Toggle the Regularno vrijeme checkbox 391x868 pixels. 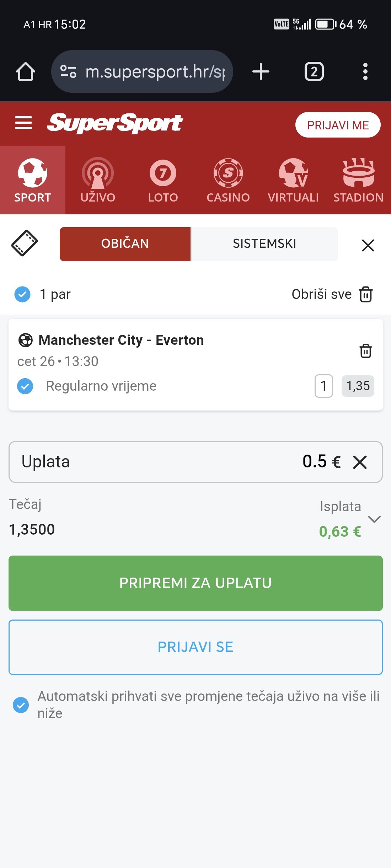(25, 386)
